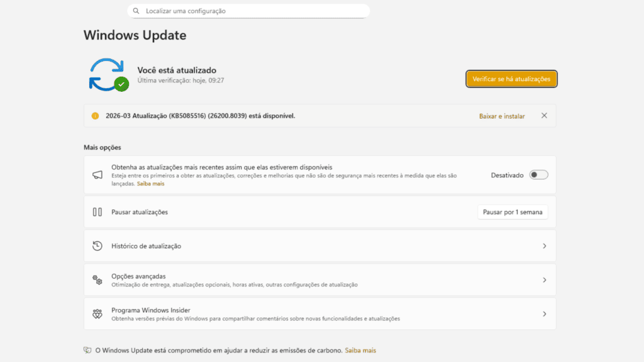Open Opções avançadas chevron
Screen dimensions: 644x362
545,280
